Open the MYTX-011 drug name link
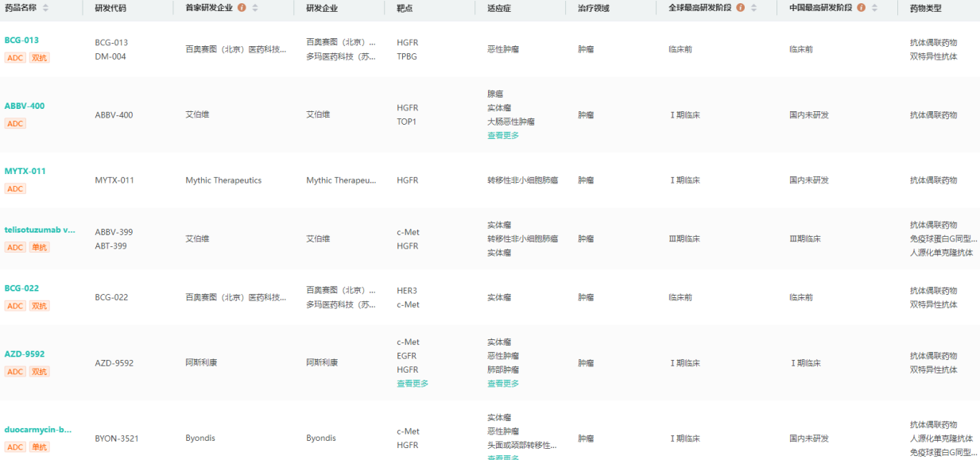 [25, 171]
